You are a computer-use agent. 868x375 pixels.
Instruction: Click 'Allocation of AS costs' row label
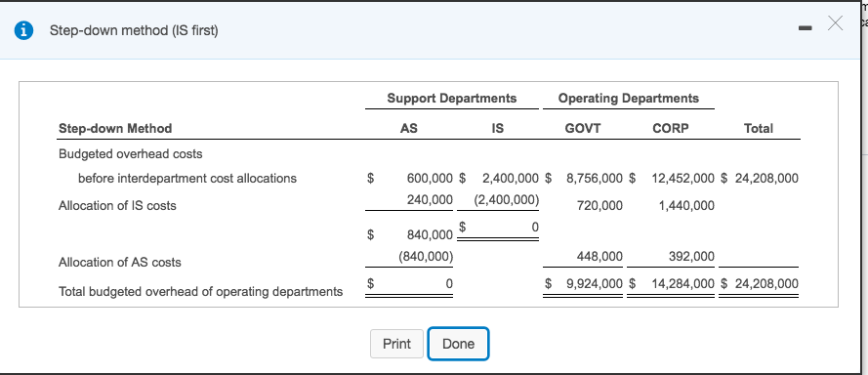click(x=119, y=263)
